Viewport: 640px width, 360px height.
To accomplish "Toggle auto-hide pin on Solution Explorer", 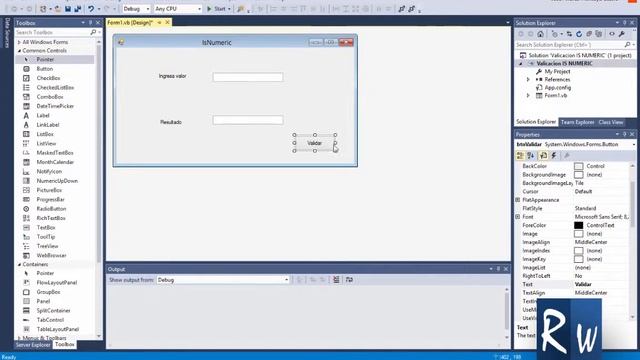I will click(x=624, y=23).
